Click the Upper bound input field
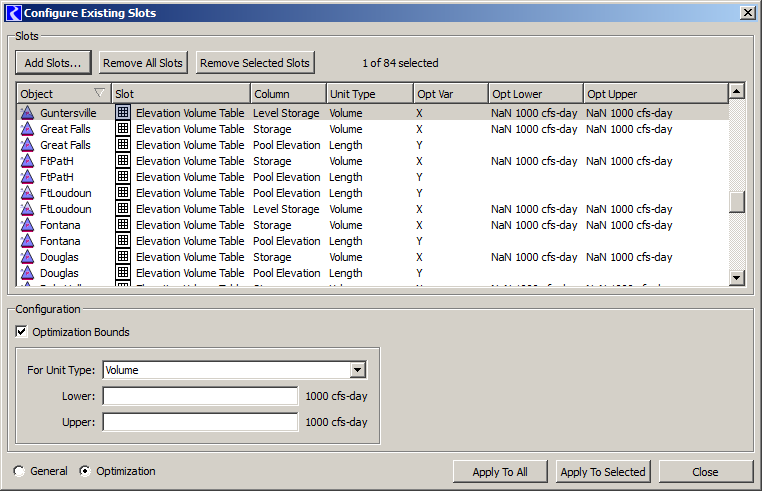The image size is (762, 491). (200, 422)
